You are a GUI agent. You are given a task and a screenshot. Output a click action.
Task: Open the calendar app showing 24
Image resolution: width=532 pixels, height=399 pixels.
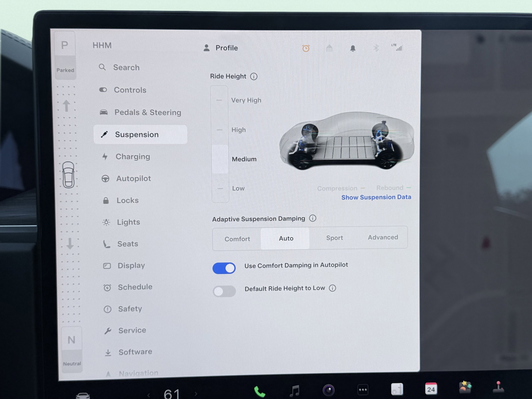tap(431, 389)
